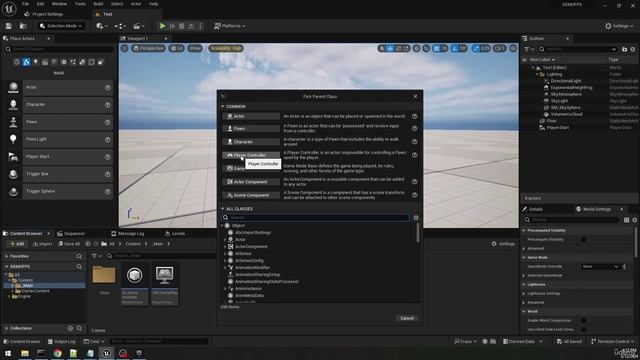640x360 pixels.
Task: Click Trigger Sphere icon in Place Actors
Action: tap(13, 191)
